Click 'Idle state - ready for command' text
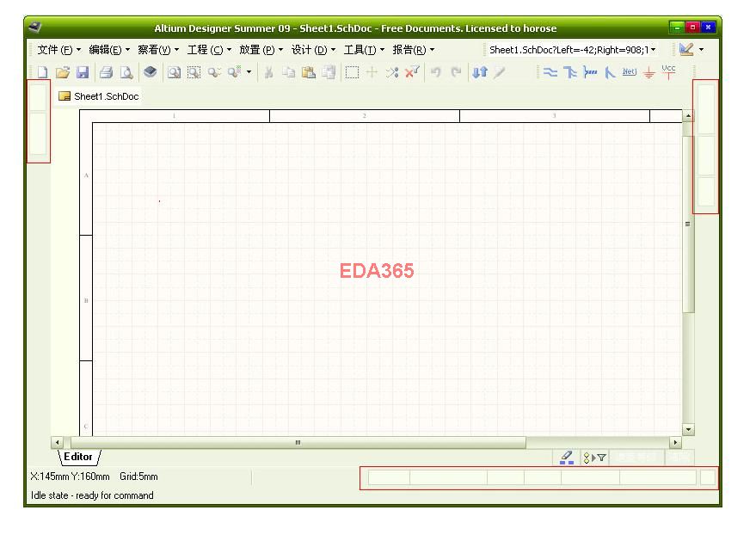 (x=92, y=495)
